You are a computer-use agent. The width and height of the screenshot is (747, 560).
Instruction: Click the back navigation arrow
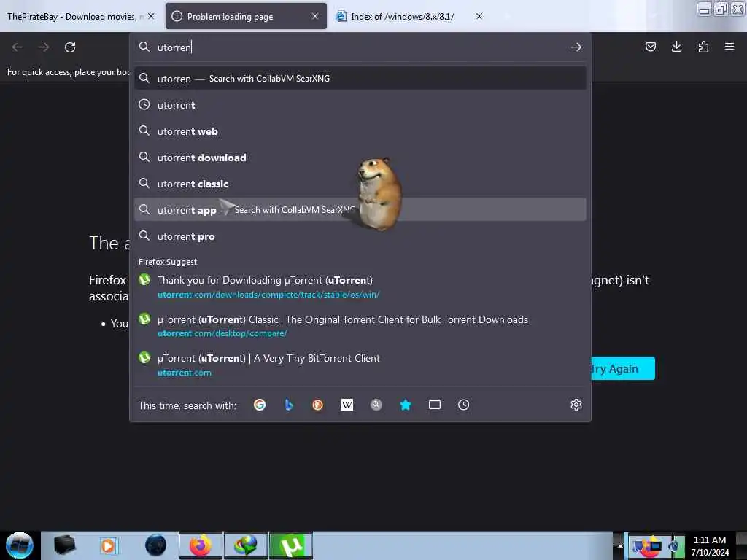pyautogui.click(x=18, y=47)
